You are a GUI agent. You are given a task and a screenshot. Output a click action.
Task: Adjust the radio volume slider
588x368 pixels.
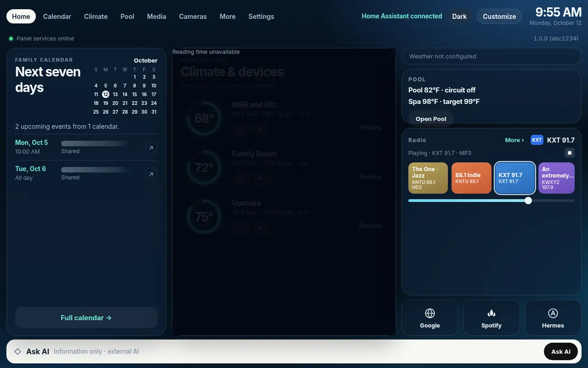pyautogui.click(x=492, y=201)
